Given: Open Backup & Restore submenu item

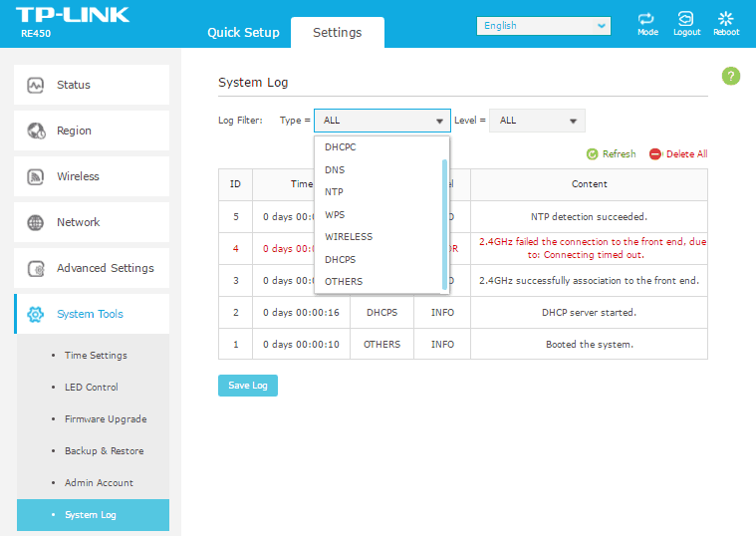Looking at the screenshot, I should click(104, 451).
